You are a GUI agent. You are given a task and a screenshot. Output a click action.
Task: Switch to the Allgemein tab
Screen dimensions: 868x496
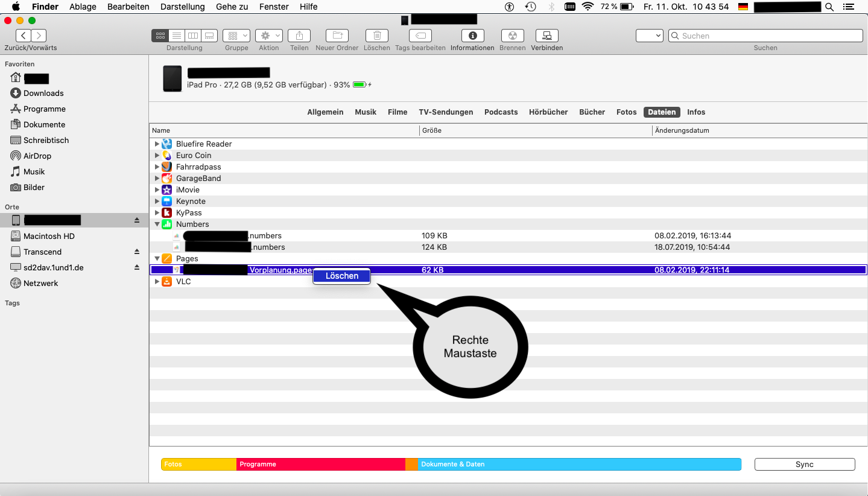pyautogui.click(x=325, y=112)
